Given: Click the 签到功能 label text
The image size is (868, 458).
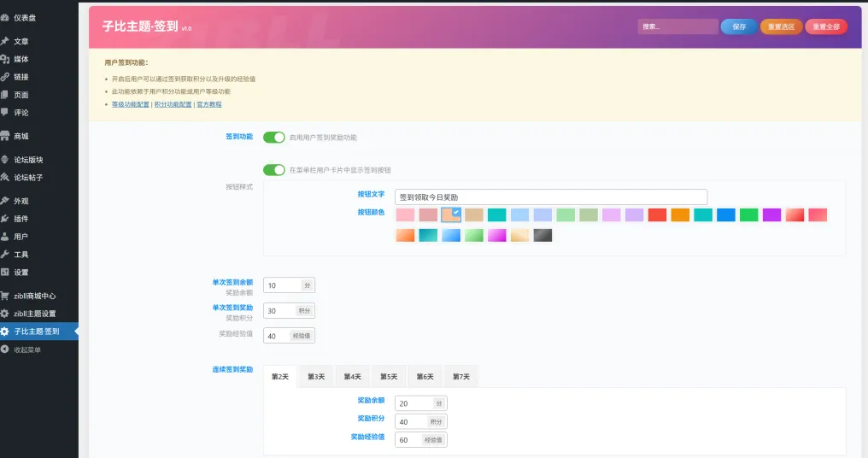Looking at the screenshot, I should point(239,136).
